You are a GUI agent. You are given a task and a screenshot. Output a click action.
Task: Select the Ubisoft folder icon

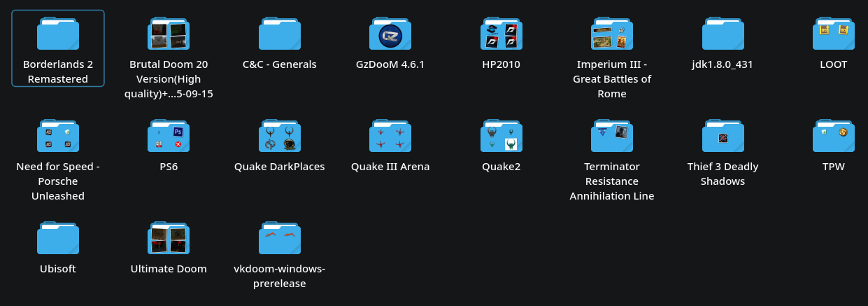pos(58,237)
